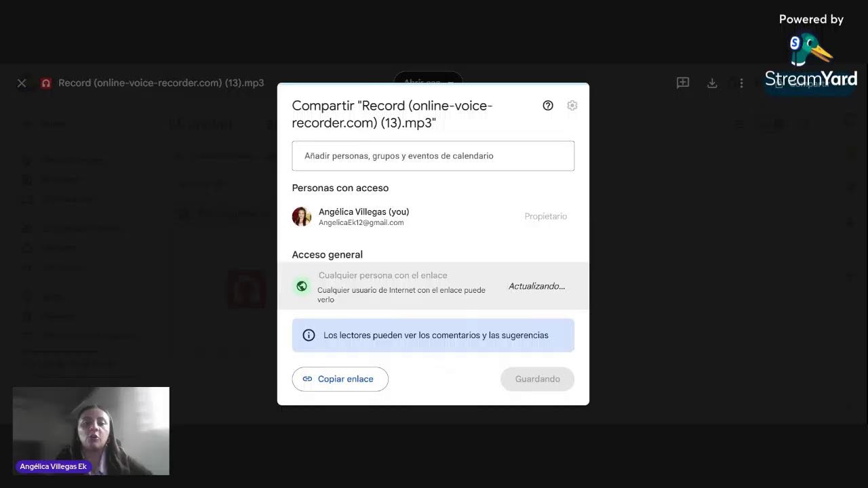
Task: Click the add comment icon in preview toolbar
Action: coord(683,83)
